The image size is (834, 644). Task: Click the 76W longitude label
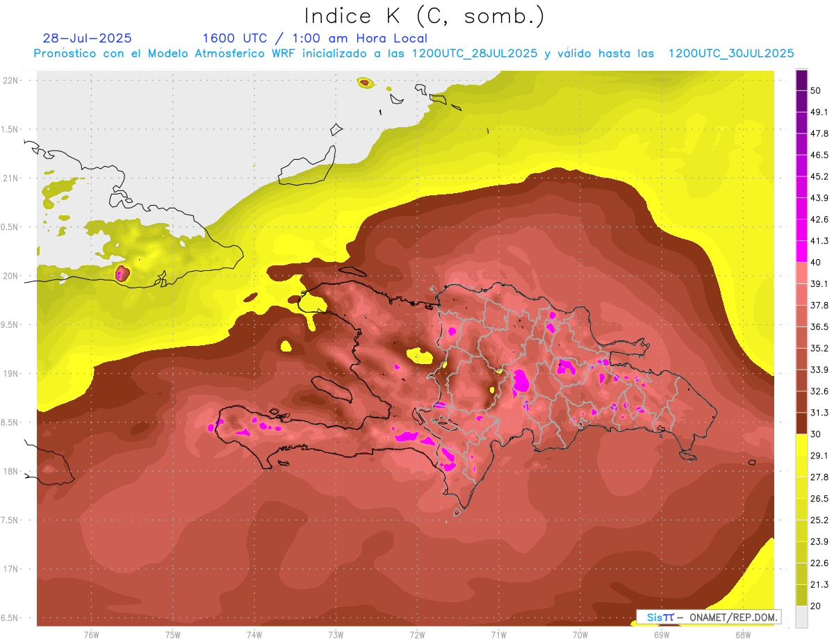91,634
